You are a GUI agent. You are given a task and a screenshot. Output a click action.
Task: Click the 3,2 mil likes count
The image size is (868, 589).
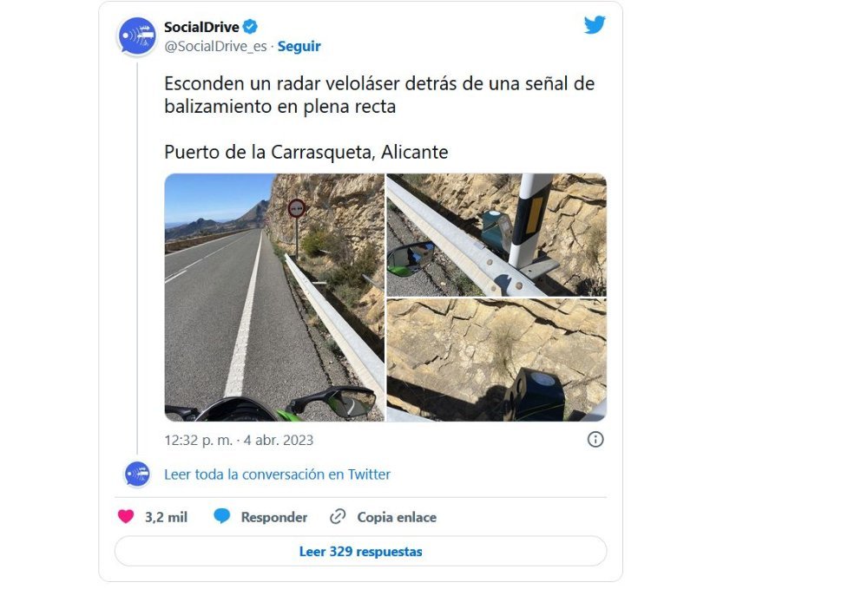pos(166,517)
